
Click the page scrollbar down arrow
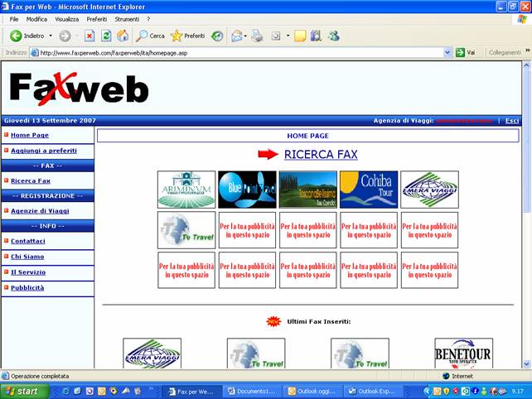(526, 364)
